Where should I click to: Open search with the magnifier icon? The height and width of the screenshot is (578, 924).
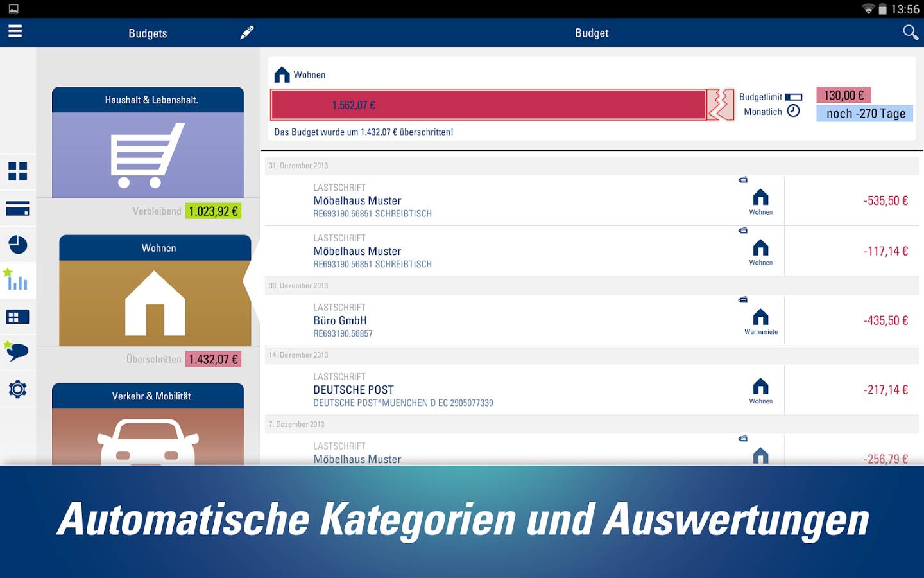pyautogui.click(x=910, y=33)
